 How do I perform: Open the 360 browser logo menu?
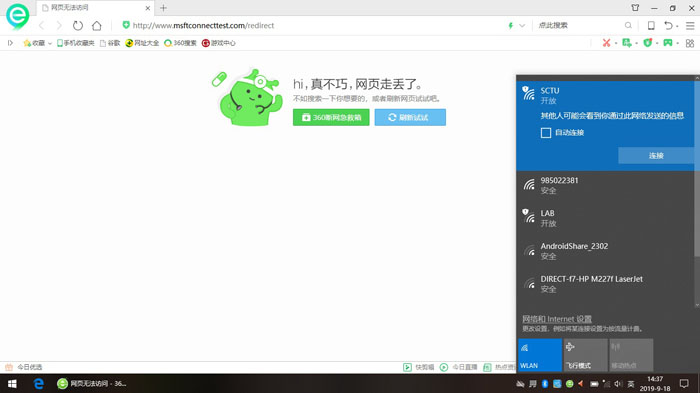click(17, 16)
